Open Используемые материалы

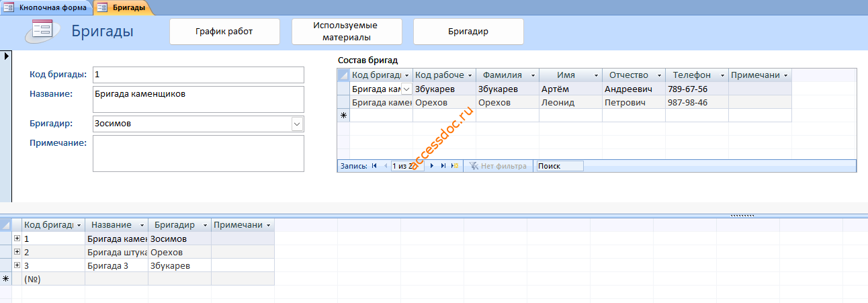click(346, 32)
